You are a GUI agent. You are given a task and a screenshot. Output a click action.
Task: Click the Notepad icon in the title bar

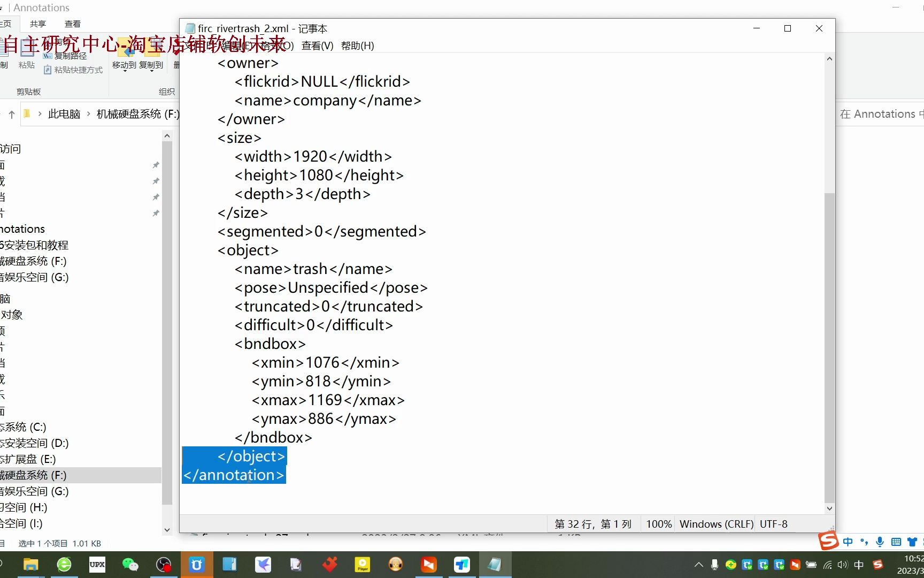coord(190,28)
